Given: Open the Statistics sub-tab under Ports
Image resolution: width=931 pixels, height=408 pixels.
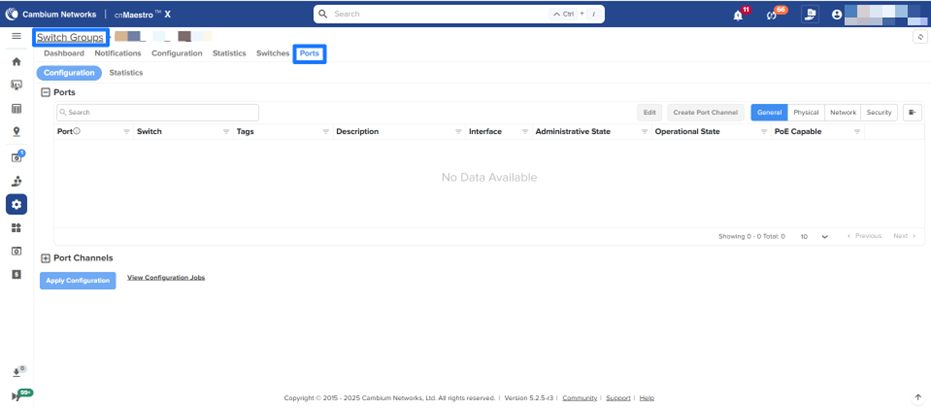Looking at the screenshot, I should 126,73.
